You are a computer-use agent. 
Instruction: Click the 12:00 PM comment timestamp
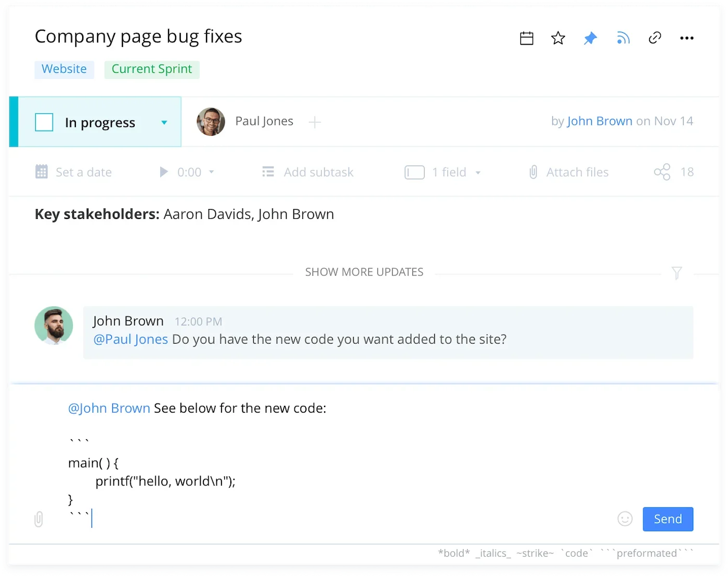coord(198,322)
